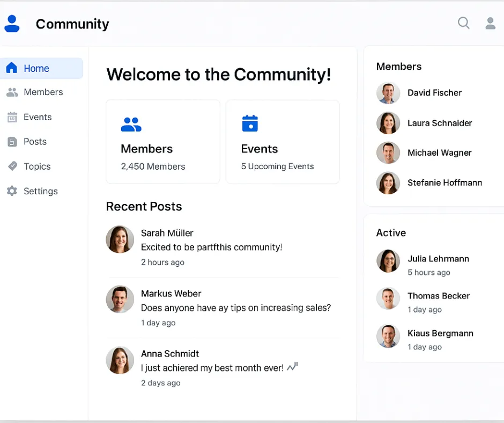Image resolution: width=504 pixels, height=423 pixels.
Task: Click Michael Wagner's avatar in Members panel
Action: (x=388, y=153)
